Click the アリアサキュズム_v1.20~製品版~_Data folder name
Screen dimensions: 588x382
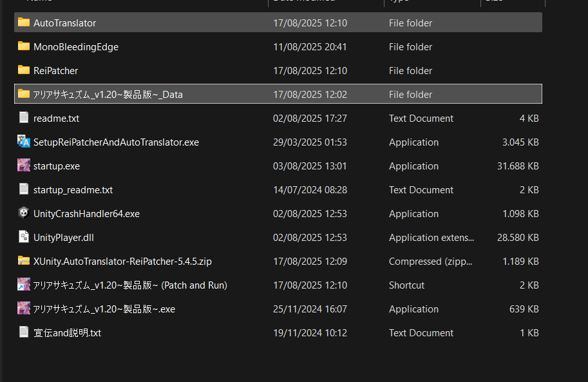coord(108,95)
